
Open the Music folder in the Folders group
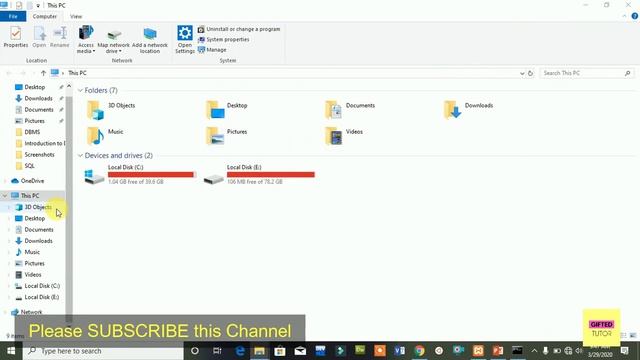105,136
